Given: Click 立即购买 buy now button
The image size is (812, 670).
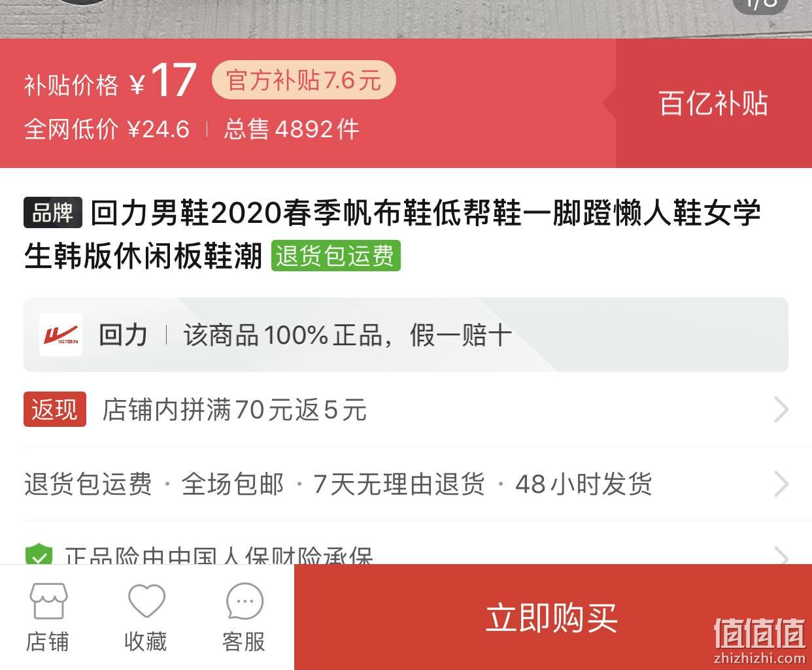Looking at the screenshot, I should click(x=553, y=617).
